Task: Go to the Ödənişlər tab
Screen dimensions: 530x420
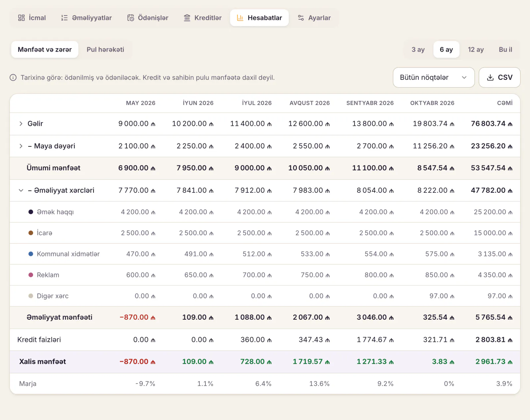Action: click(148, 18)
